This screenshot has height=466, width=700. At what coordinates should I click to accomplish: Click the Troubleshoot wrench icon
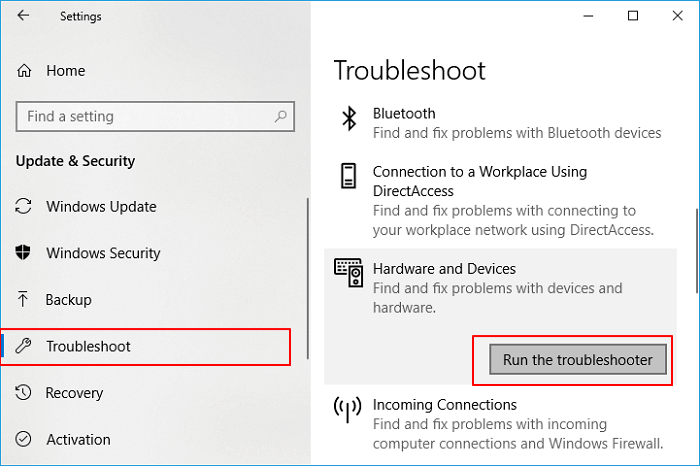[x=25, y=347]
